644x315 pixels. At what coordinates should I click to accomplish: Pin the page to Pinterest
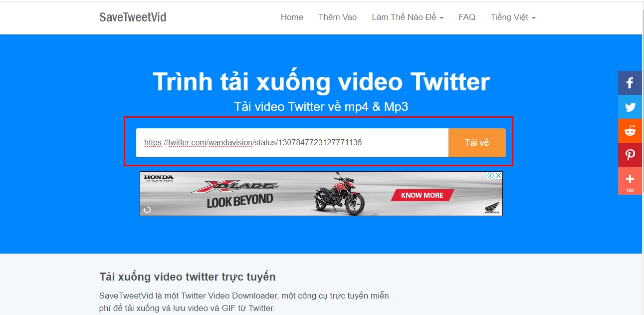point(630,155)
